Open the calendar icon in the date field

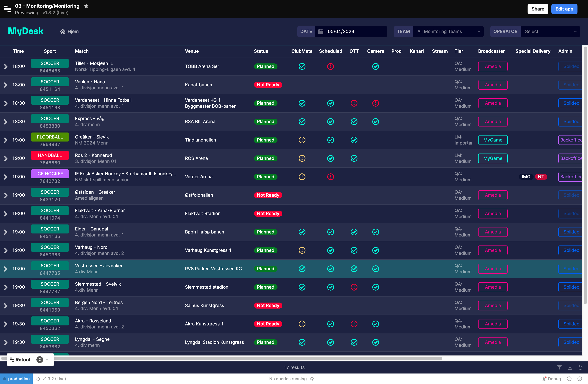tap(320, 31)
